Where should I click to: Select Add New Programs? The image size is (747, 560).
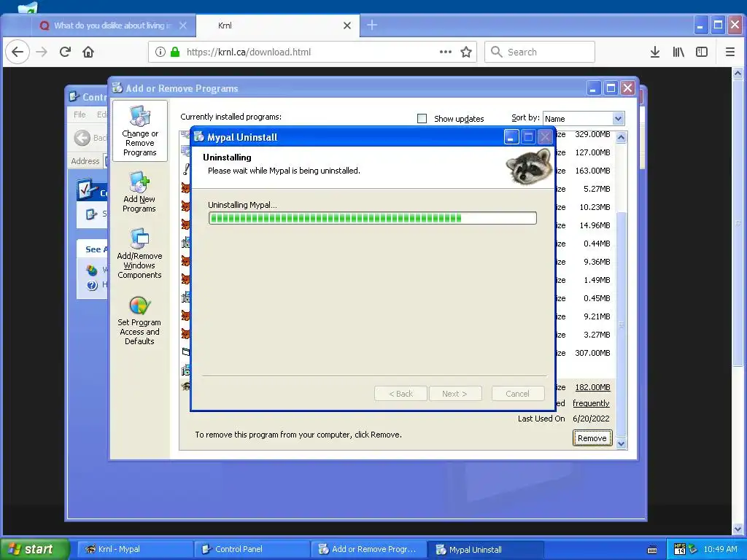(x=139, y=192)
